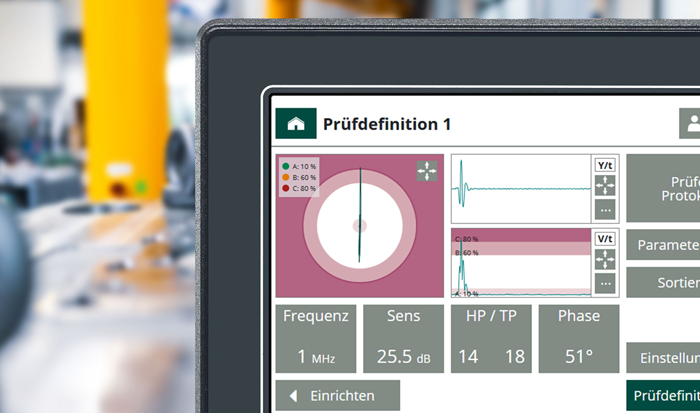Click the HP value 14
The height and width of the screenshot is (413, 700).
pyautogui.click(x=468, y=357)
